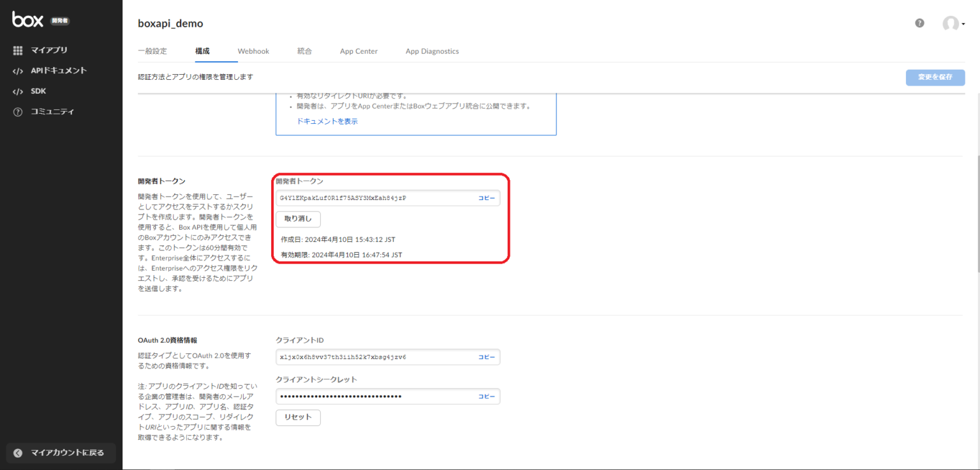Click the back arrow on マイアカウントに戻る
The width and height of the screenshot is (980, 470).
coord(17,452)
